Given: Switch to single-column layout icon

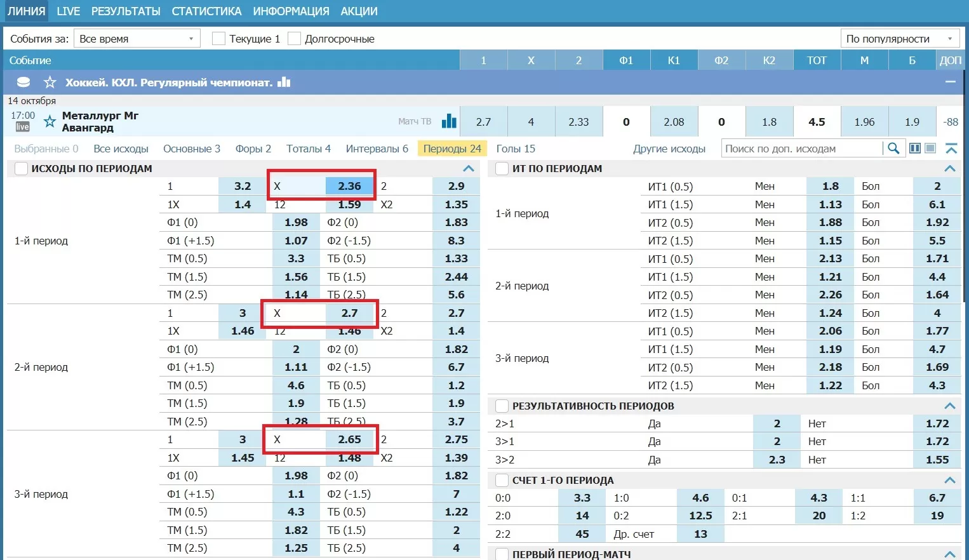Looking at the screenshot, I should (x=930, y=149).
